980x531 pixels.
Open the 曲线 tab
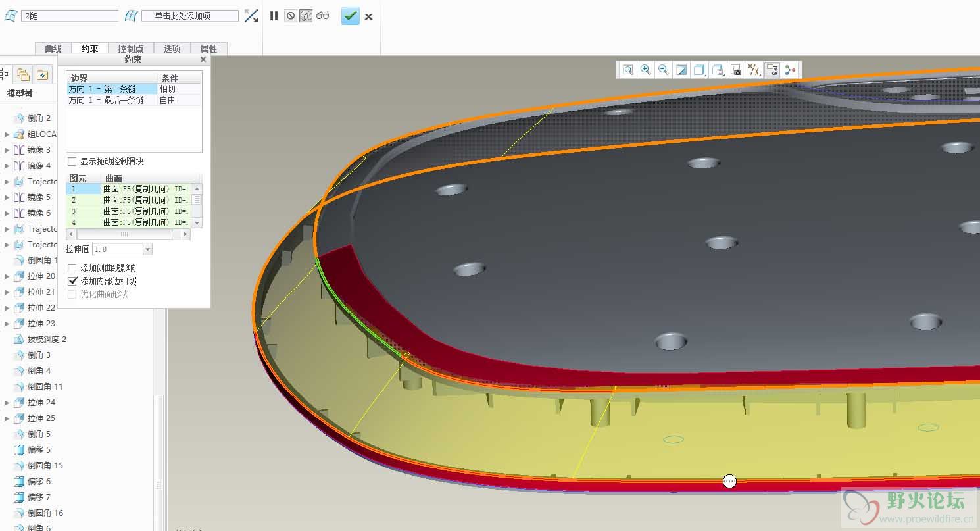53,49
